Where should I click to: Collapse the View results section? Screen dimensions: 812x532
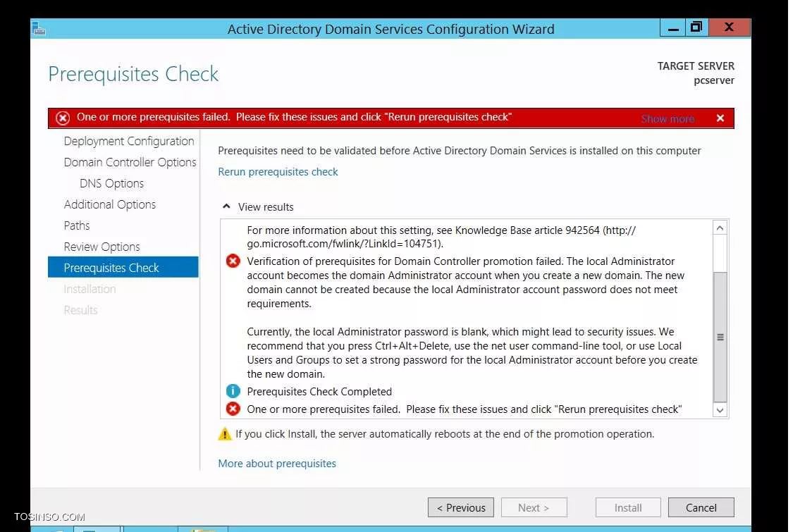(226, 206)
